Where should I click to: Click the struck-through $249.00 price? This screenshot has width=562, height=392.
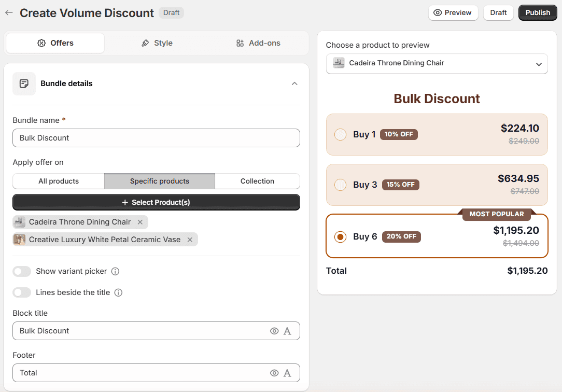tap(524, 141)
